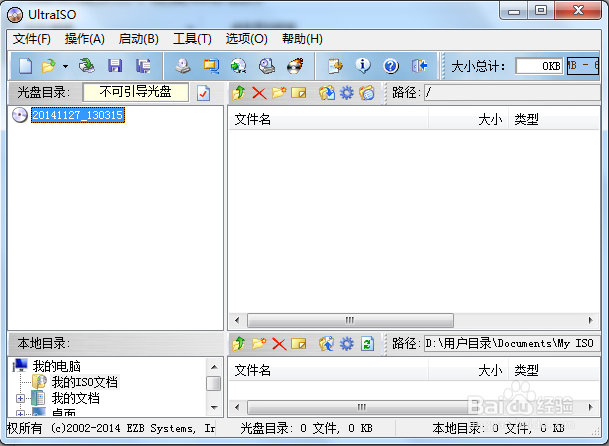Click the rename icon in local directory toolbar
609x446 pixels.
point(298,344)
